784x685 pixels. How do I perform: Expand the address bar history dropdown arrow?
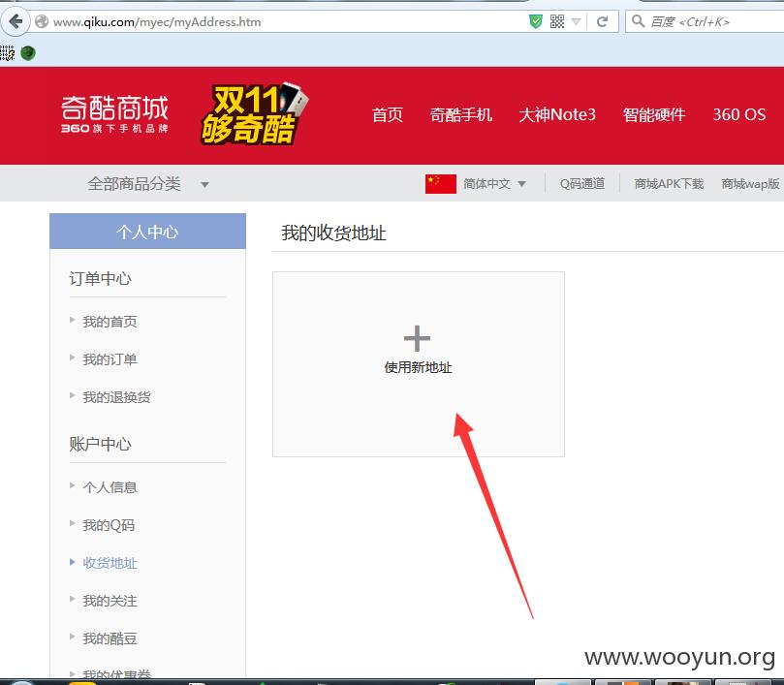(576, 21)
